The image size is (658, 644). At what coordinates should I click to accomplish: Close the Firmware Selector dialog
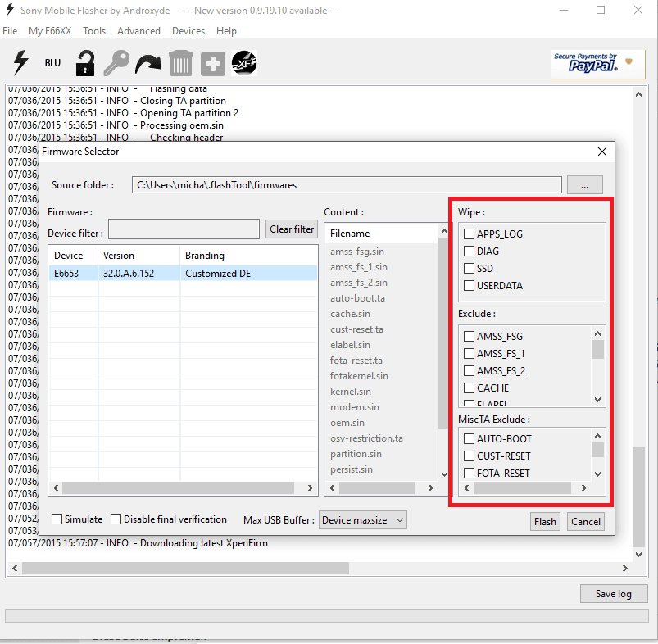[602, 152]
